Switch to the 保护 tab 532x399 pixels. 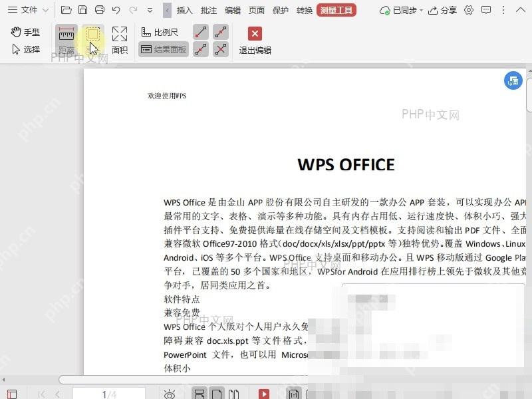[281, 11]
